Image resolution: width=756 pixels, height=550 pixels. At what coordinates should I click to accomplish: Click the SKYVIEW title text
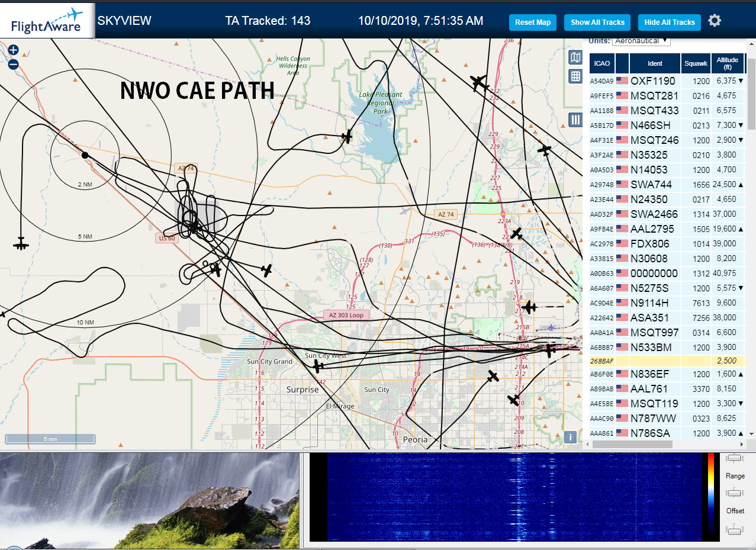click(124, 21)
